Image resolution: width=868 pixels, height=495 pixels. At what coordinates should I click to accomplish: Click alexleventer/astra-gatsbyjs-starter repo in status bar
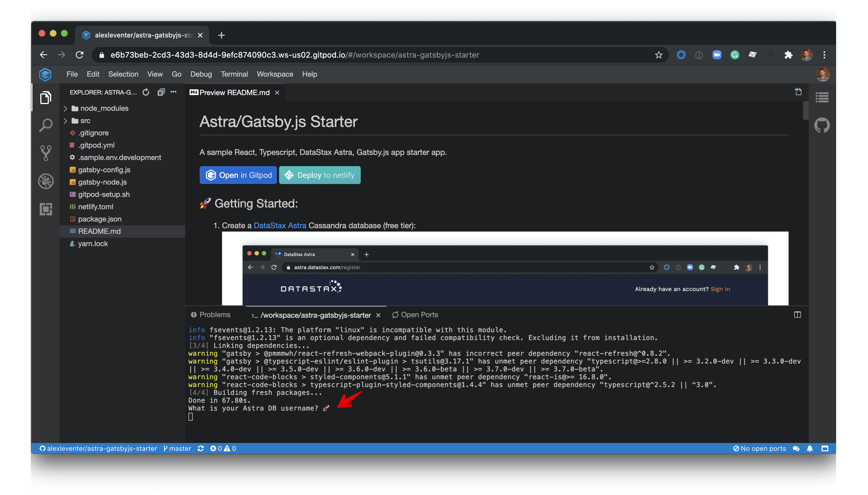click(98, 448)
